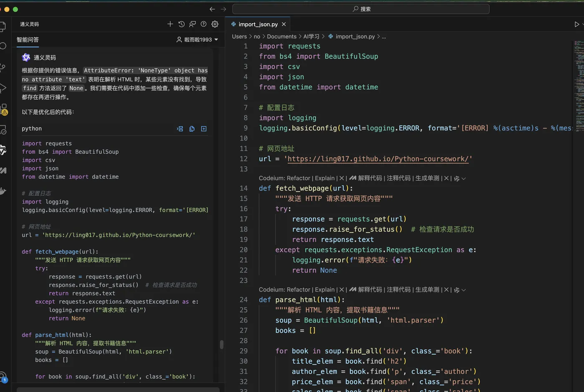Image resolution: width=584 pixels, height=392 pixels.
Task: Copy the python code block
Action: click(192, 129)
